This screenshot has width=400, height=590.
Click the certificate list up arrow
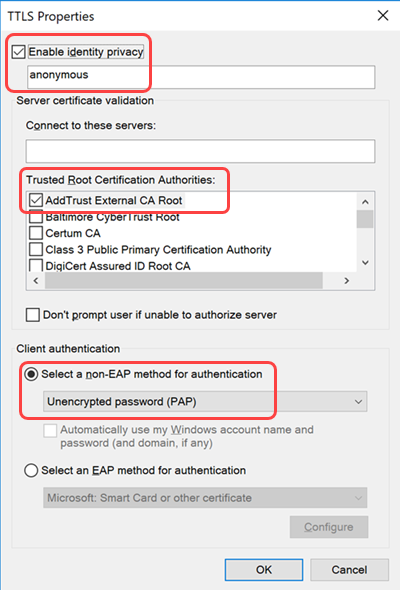click(x=365, y=202)
